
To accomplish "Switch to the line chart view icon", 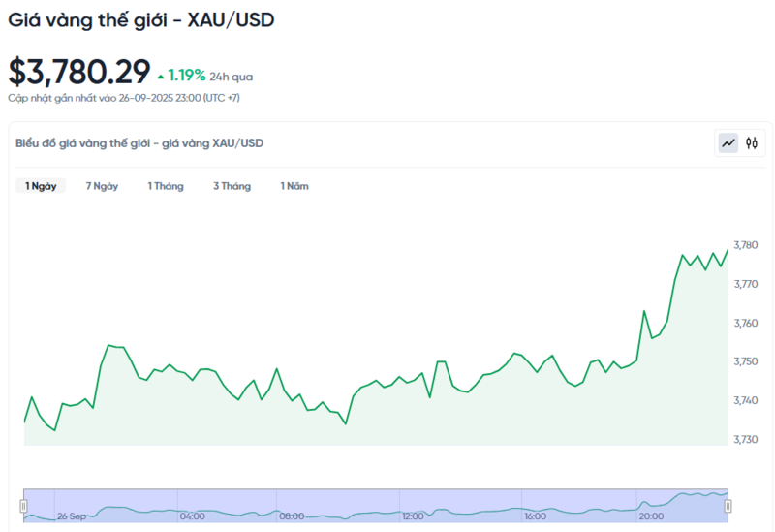I will [x=728, y=143].
